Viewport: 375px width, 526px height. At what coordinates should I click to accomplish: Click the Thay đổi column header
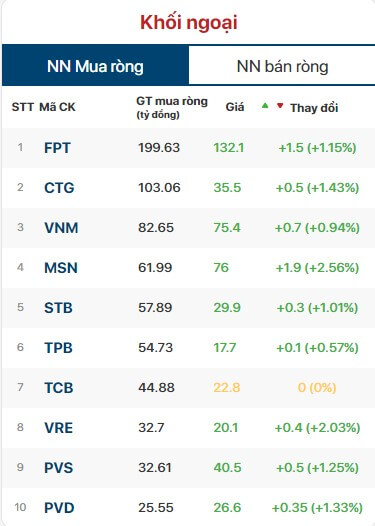pyautogui.click(x=314, y=108)
